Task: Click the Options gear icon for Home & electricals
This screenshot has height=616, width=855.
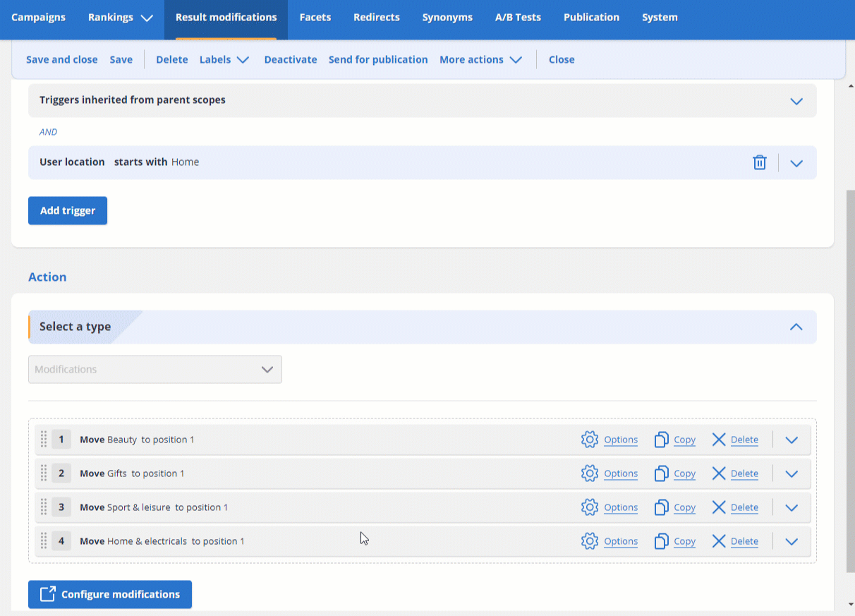Action: pyautogui.click(x=590, y=541)
